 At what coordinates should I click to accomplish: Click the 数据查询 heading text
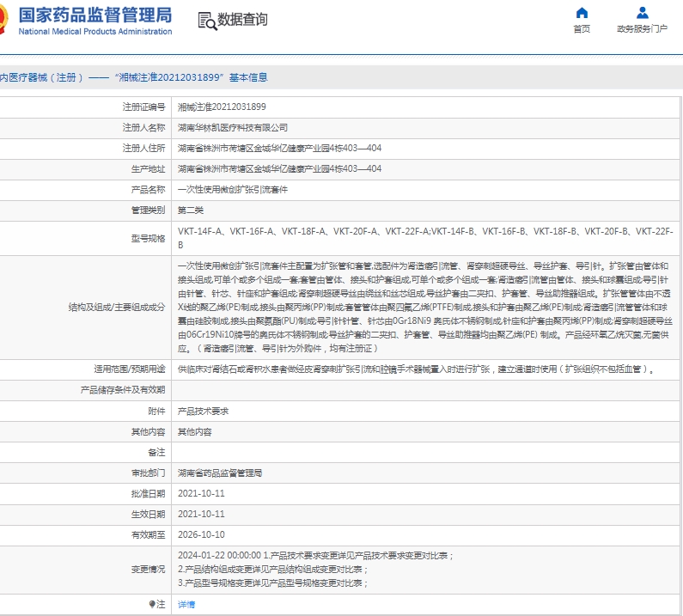(242, 20)
